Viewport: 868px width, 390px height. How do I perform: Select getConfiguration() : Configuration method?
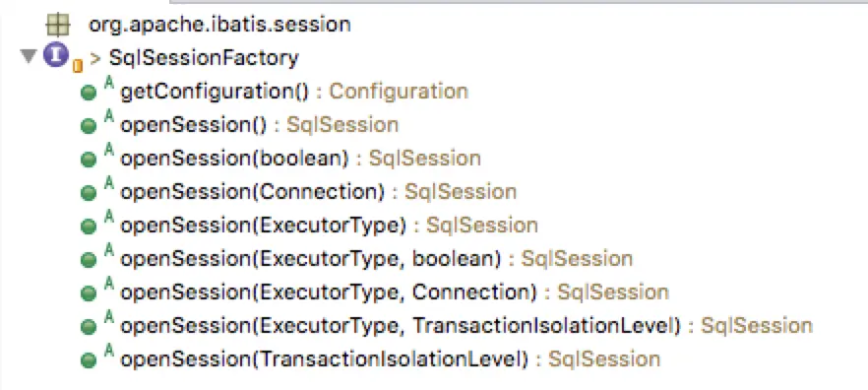294,92
